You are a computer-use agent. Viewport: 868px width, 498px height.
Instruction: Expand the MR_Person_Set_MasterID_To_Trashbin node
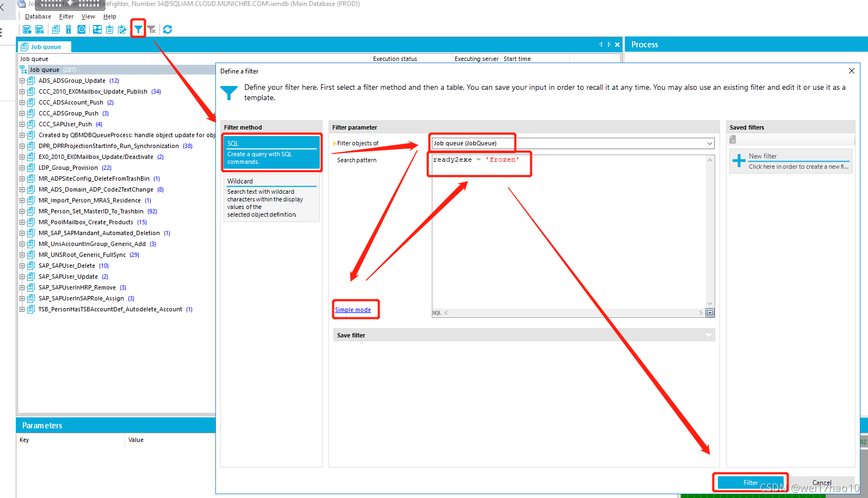22,211
